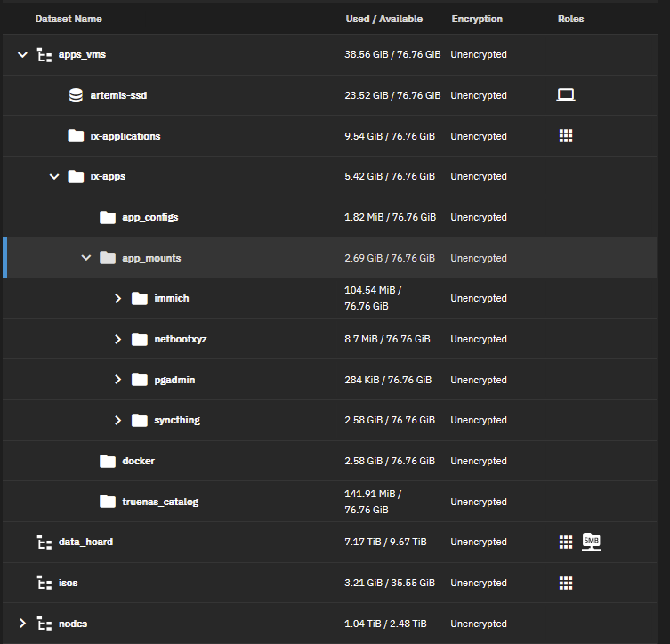Select the truenas_catalog dataset row

click(329, 502)
